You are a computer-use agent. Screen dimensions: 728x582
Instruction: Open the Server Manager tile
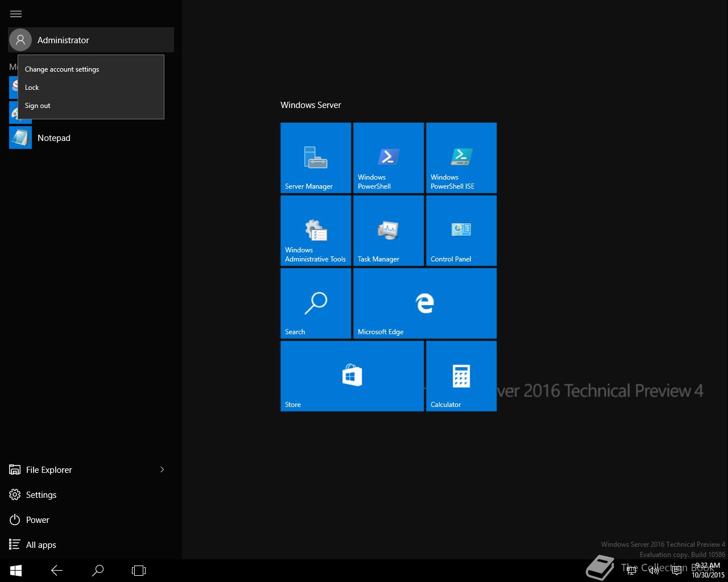(x=316, y=158)
